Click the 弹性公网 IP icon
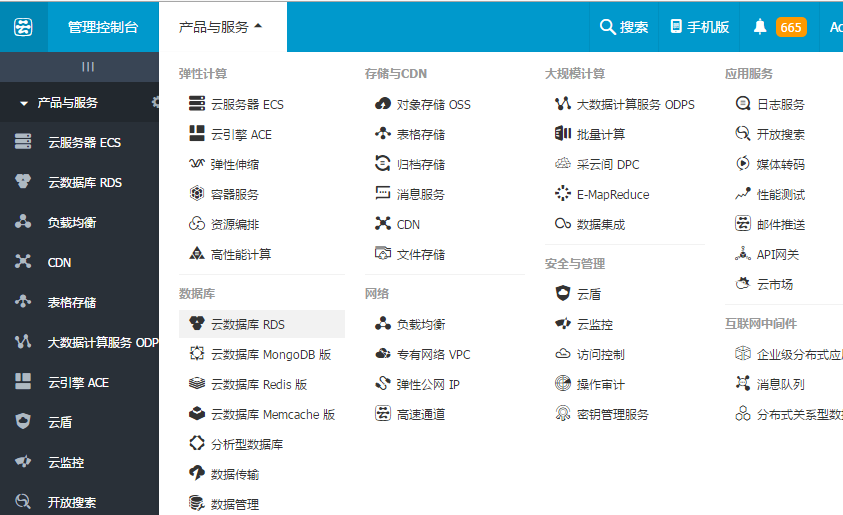The width and height of the screenshot is (843, 515). coord(383,383)
